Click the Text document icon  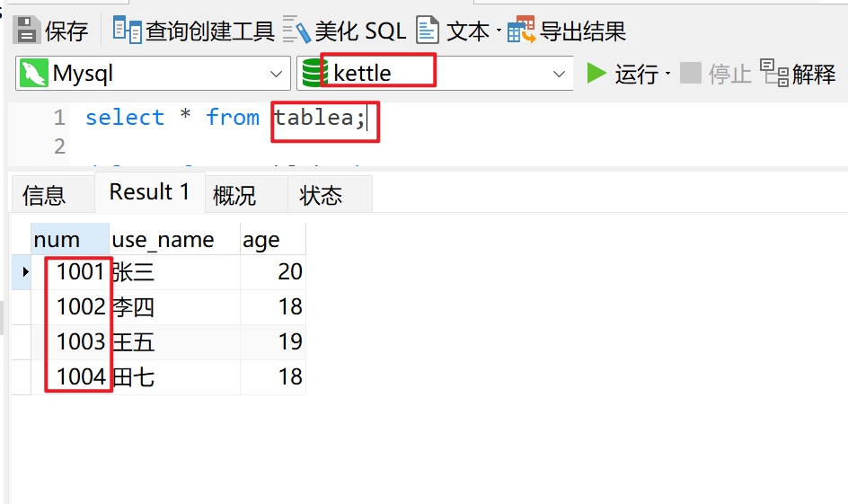(428, 30)
